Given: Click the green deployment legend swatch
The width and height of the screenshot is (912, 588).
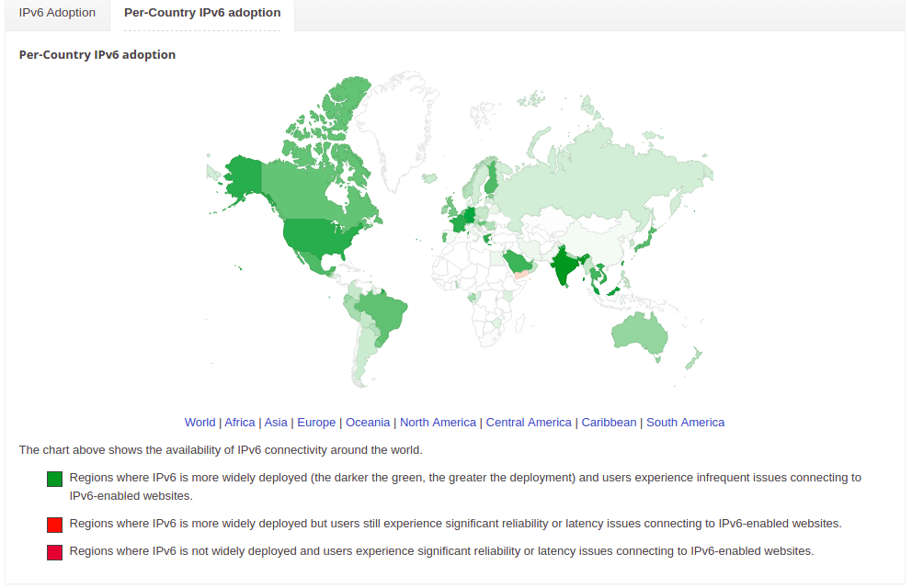Looking at the screenshot, I should coord(53,478).
